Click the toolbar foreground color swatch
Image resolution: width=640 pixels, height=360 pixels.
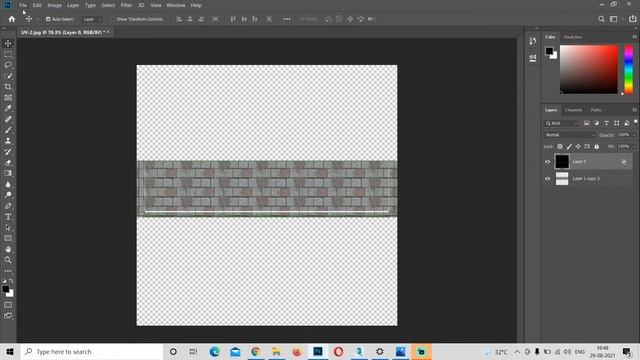point(6,289)
